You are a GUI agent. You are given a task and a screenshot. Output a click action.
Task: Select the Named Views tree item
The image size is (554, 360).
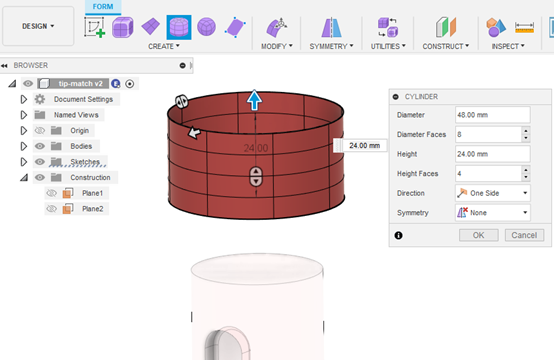76,115
